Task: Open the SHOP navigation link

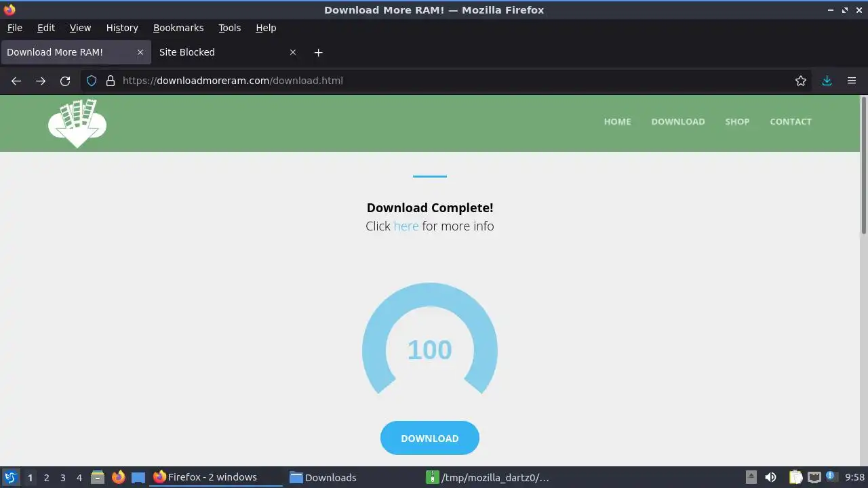Action: pyautogui.click(x=737, y=122)
